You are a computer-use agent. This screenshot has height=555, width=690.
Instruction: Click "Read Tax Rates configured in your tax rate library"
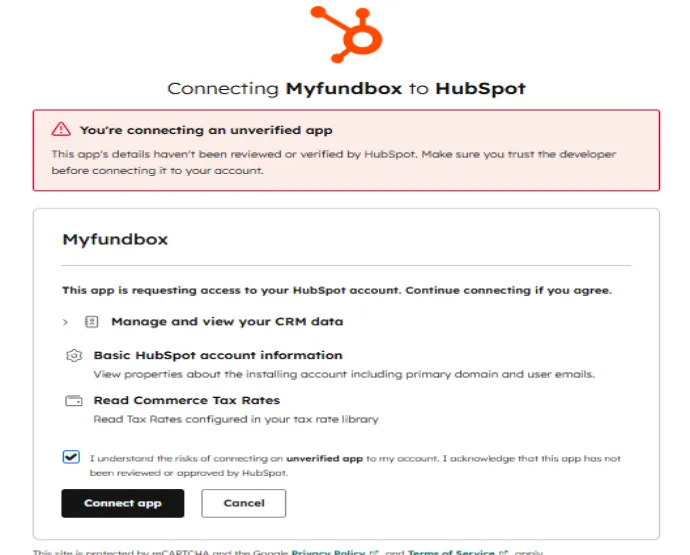[x=236, y=419]
